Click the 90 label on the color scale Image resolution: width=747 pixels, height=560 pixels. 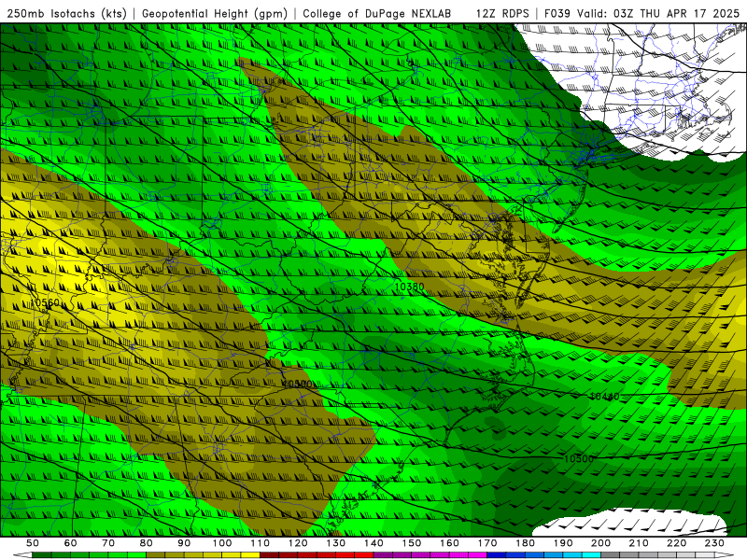184,543
